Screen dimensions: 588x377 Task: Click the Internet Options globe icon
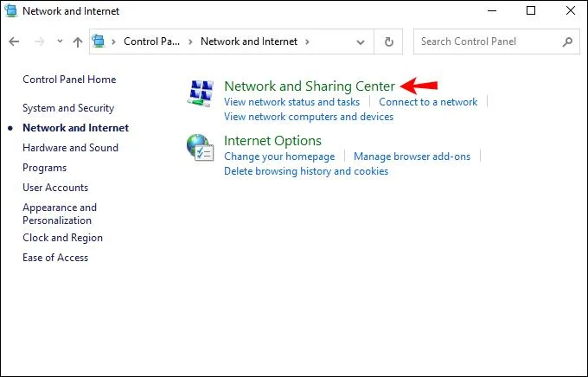(200, 148)
